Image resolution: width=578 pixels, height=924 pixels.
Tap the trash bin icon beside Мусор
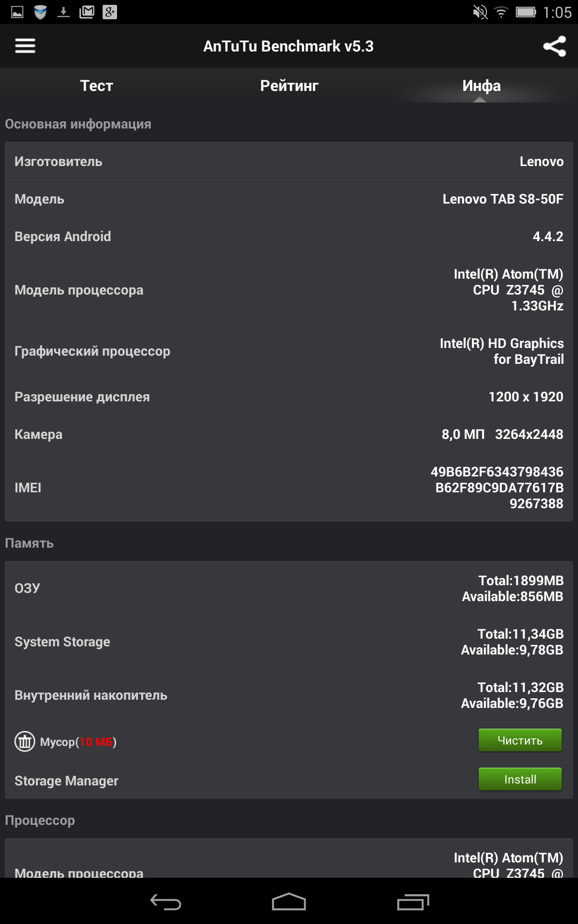pos(25,741)
